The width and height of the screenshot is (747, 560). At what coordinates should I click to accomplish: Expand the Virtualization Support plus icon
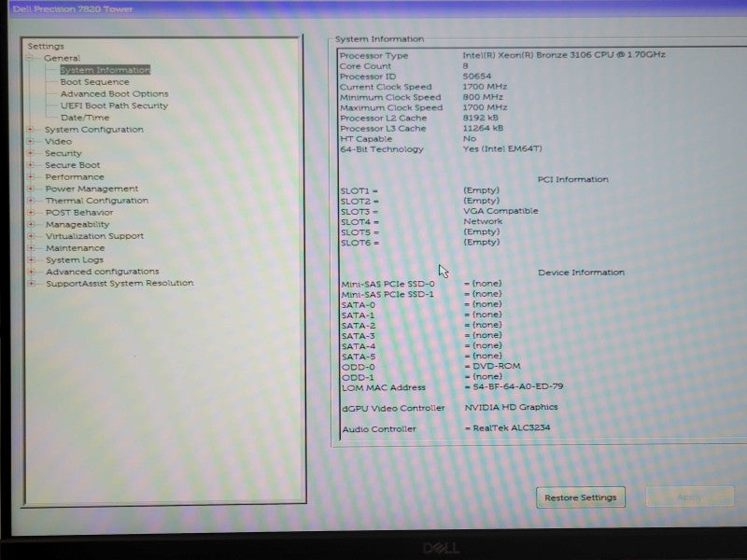(31, 236)
